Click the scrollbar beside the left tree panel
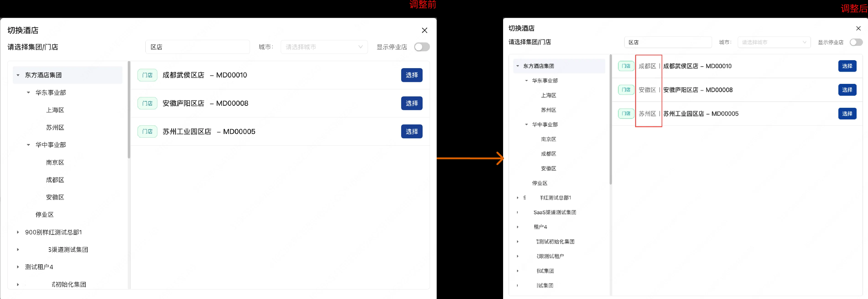 (x=129, y=111)
